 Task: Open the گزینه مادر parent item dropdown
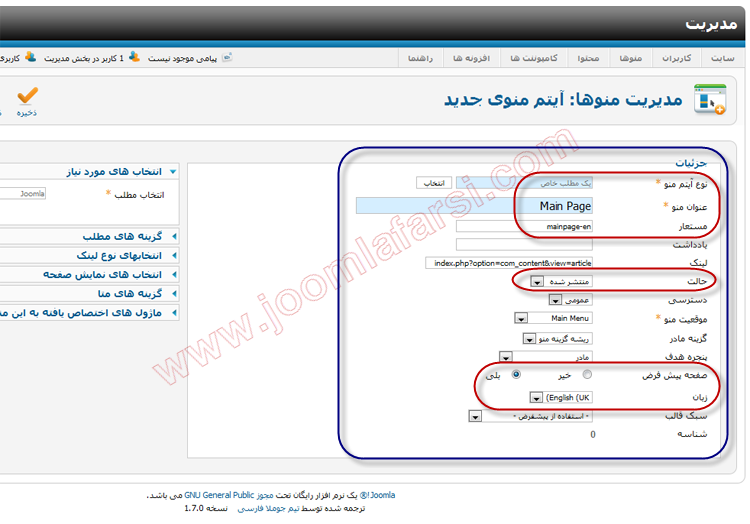[558, 338]
